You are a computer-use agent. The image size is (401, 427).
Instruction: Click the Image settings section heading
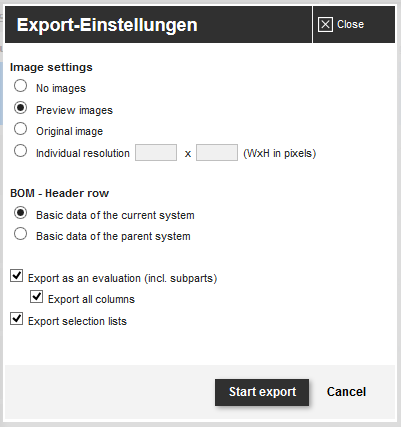point(51,67)
